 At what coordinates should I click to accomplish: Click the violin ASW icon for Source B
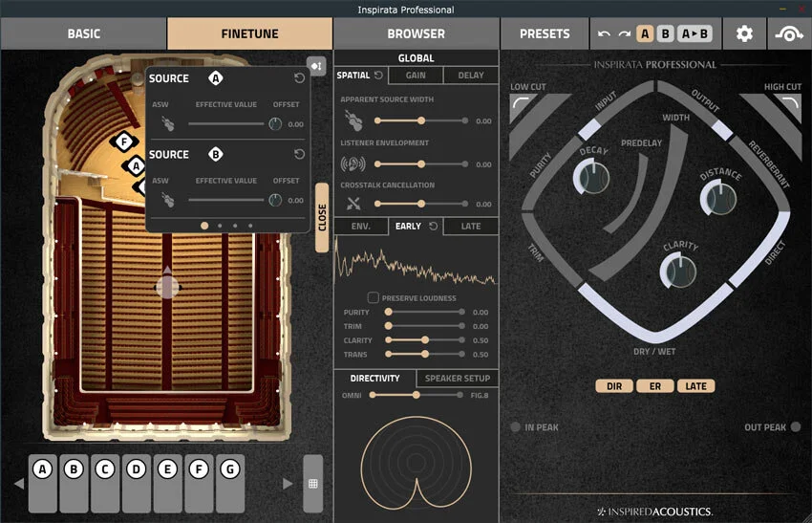[167, 200]
